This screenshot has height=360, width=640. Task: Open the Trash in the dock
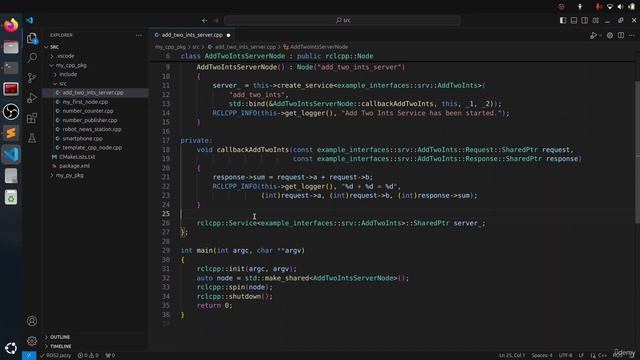[11, 197]
